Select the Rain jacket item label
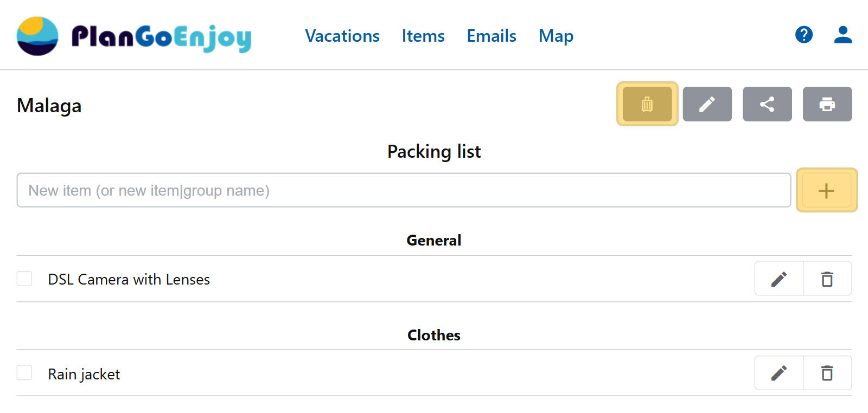 pos(84,374)
